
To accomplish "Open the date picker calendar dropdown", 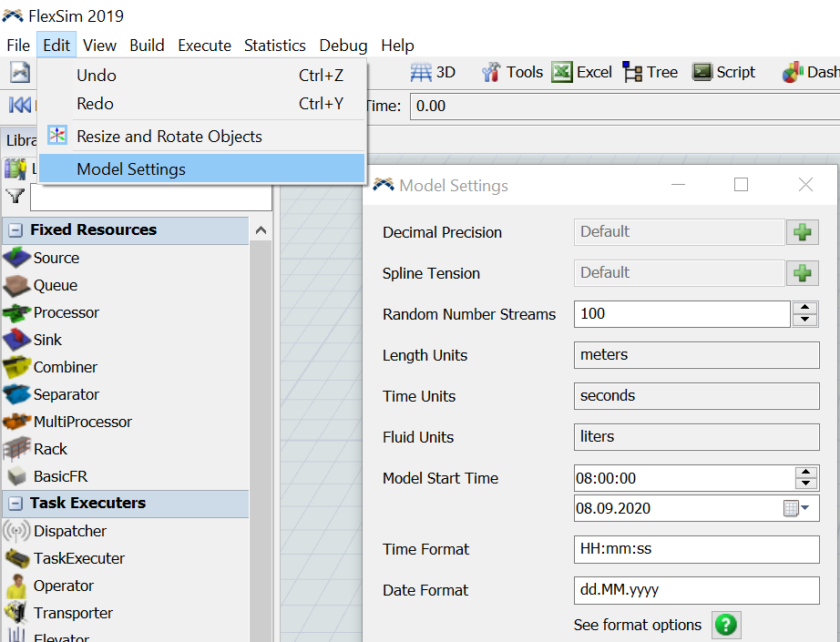I will coord(796,507).
